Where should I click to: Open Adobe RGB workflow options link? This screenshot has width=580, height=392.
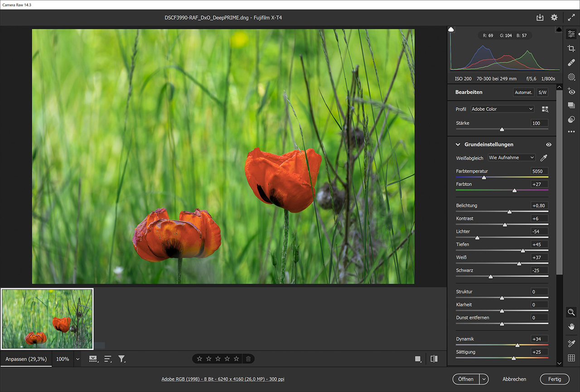pyautogui.click(x=223, y=379)
